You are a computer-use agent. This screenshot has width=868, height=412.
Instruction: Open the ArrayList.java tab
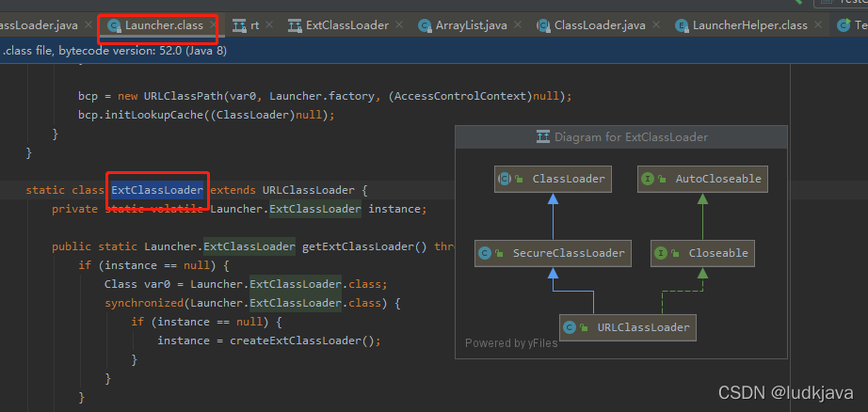tap(471, 25)
